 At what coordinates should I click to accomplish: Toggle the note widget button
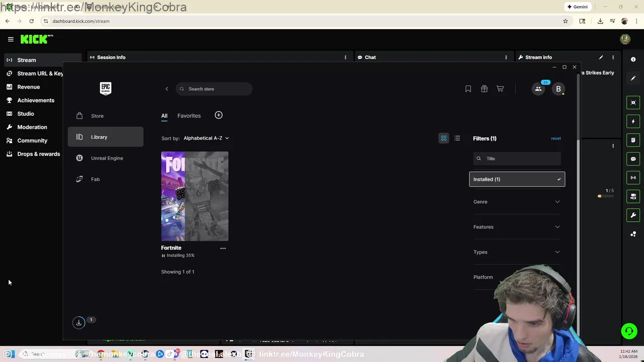pos(633,140)
